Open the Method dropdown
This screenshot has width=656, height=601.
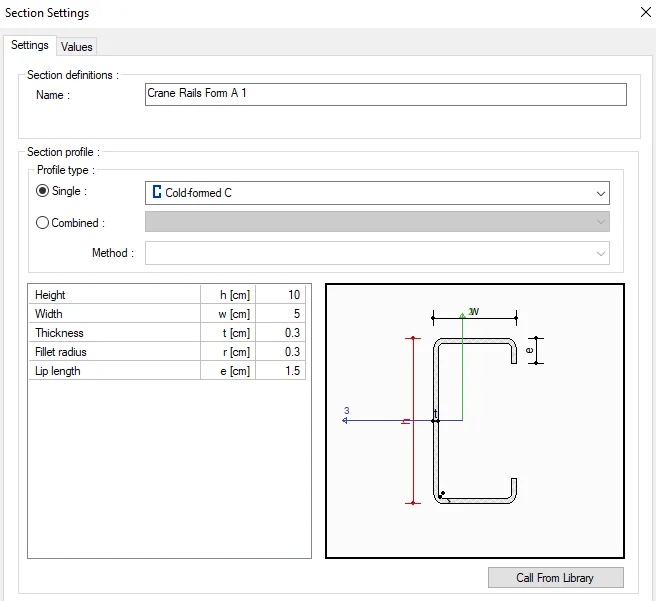[x=377, y=253]
